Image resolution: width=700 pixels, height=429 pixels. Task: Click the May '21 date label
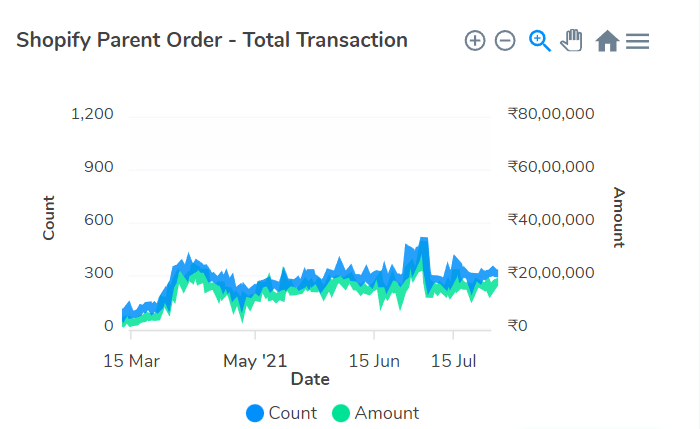click(254, 359)
